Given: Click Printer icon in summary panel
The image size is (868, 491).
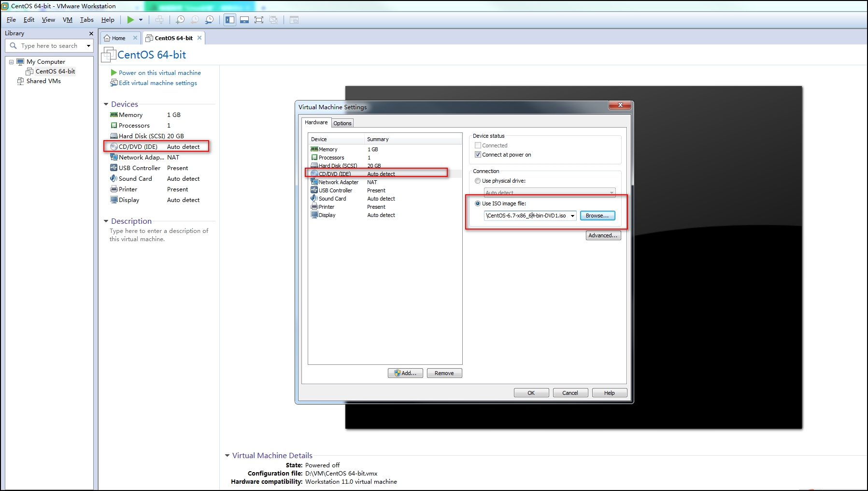Looking at the screenshot, I should (x=114, y=189).
